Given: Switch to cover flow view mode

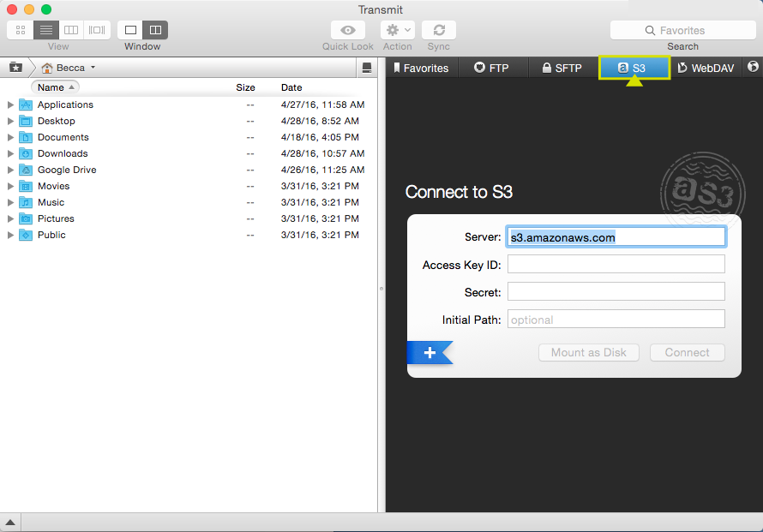Looking at the screenshot, I should [x=97, y=30].
